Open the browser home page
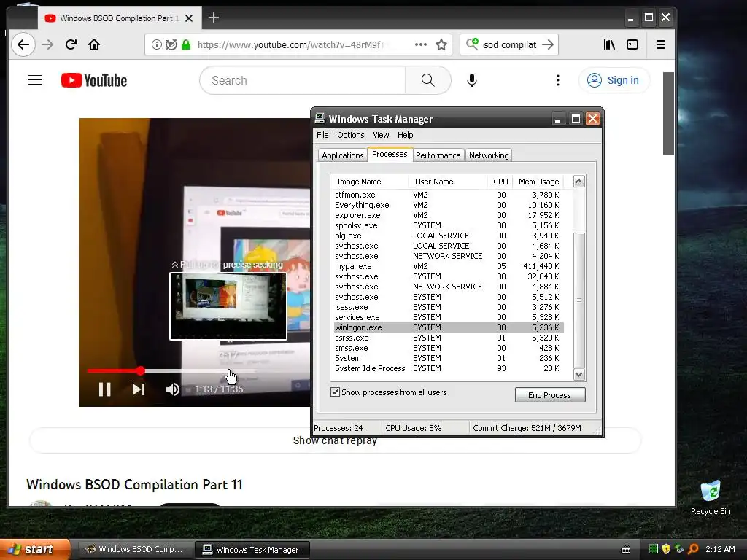 pos(94,44)
